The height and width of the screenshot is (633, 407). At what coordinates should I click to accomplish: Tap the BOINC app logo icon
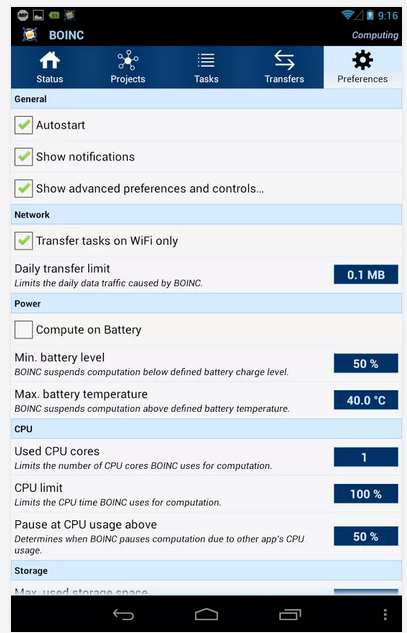pos(30,35)
